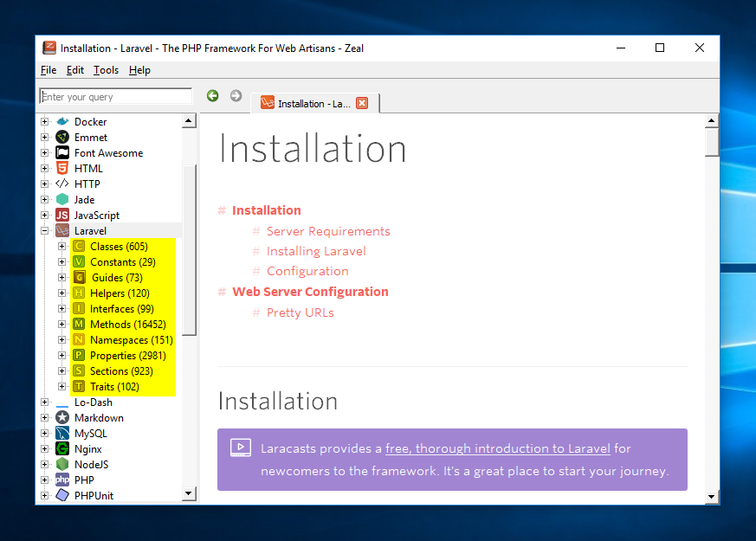756x541 pixels.
Task: Click the Jade hexagon icon
Action: [62, 199]
